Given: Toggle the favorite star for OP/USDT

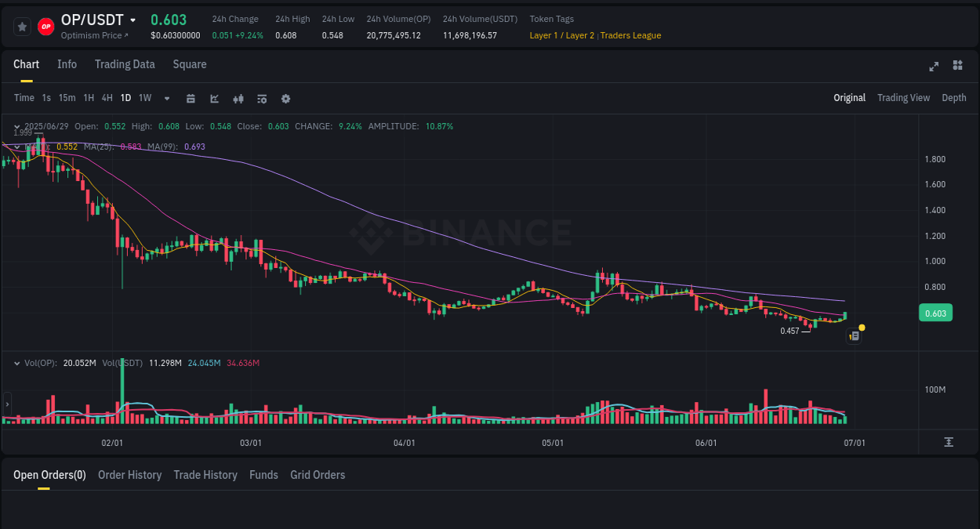Looking at the screenshot, I should 21,26.
